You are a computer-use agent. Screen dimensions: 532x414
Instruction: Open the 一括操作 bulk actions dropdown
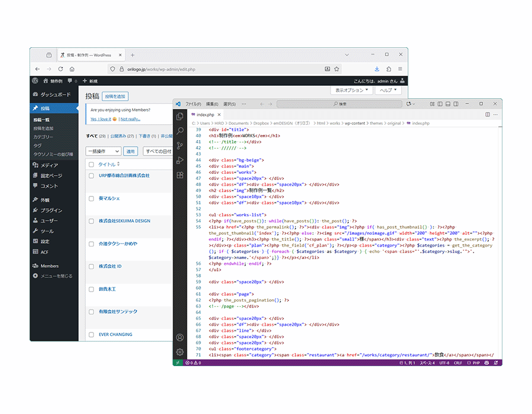tap(103, 151)
